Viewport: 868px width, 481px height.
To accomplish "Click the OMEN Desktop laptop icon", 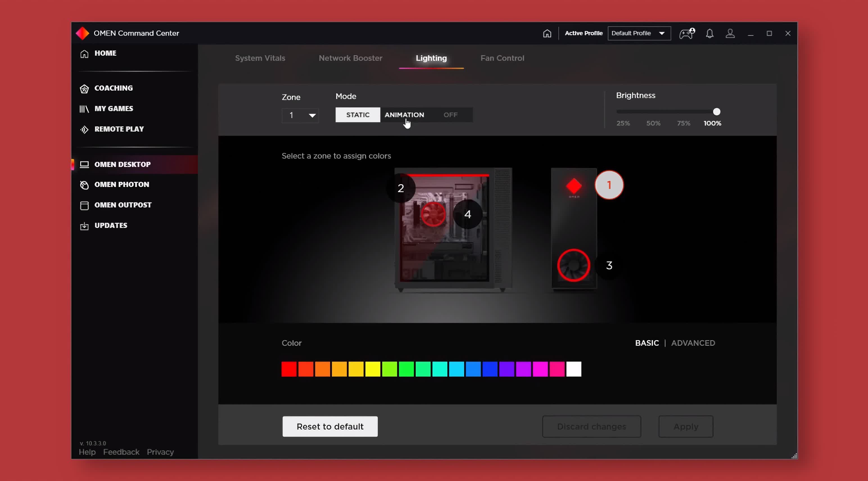I will pyautogui.click(x=84, y=164).
